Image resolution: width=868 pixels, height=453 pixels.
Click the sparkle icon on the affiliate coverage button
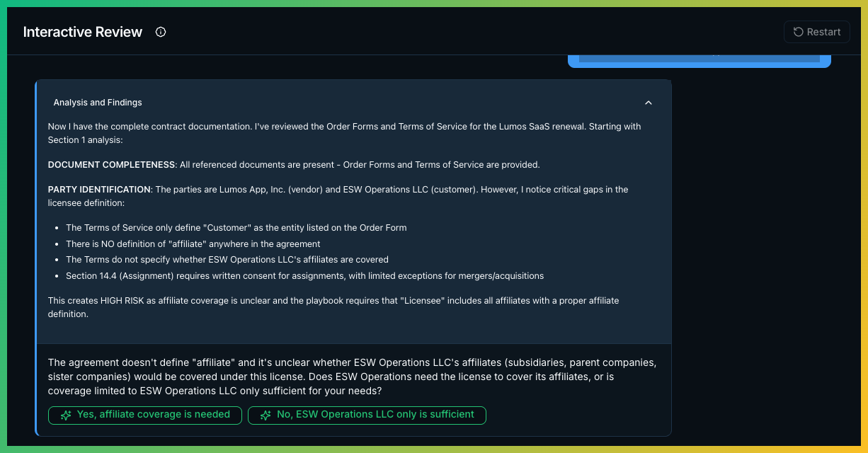tap(66, 415)
